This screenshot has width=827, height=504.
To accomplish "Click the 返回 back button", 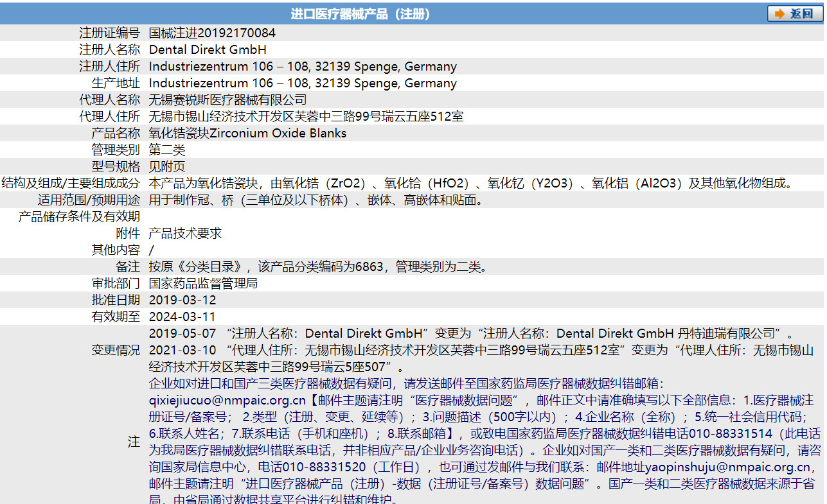I will (795, 13).
